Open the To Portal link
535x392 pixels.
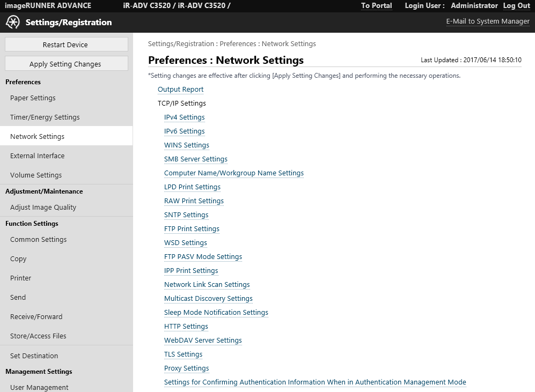[376, 5]
